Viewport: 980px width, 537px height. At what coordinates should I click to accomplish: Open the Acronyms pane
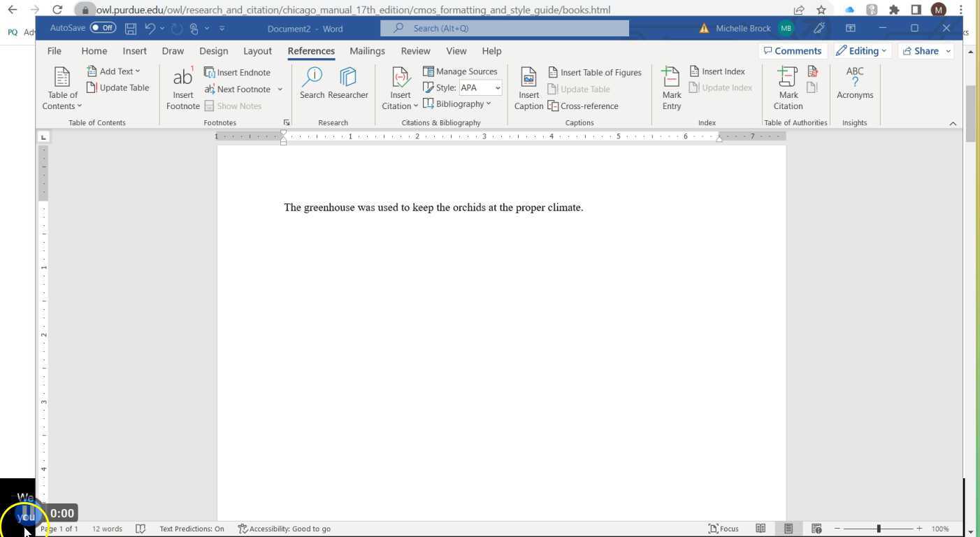pos(855,83)
